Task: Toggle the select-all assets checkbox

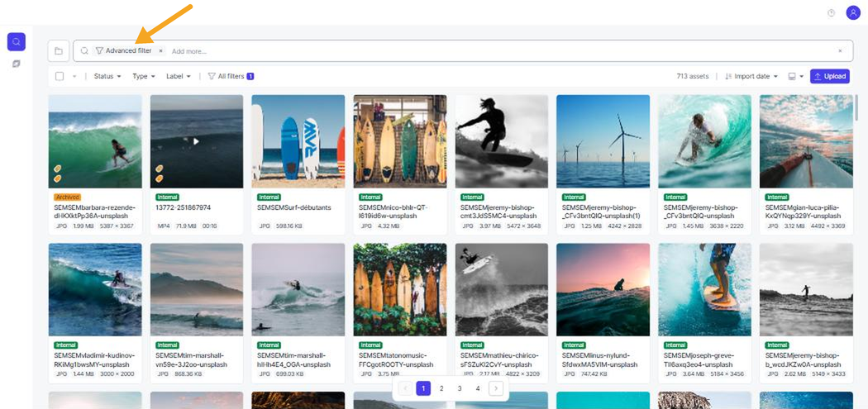Action: 60,76
